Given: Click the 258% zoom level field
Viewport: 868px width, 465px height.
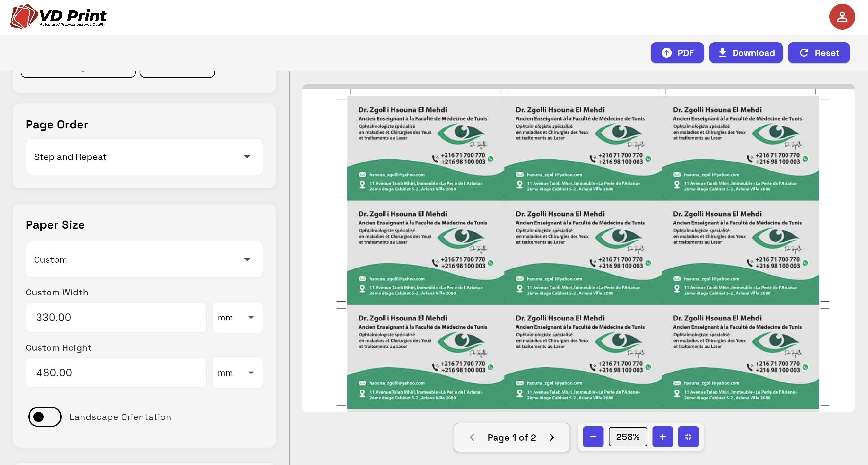Looking at the screenshot, I should pyautogui.click(x=628, y=437).
